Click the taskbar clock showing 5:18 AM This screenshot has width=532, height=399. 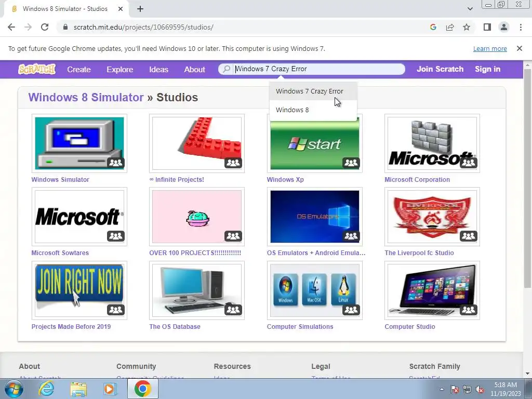[x=505, y=389]
